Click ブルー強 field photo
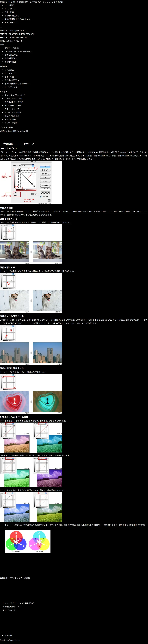148x644 pixels. point(17,513)
